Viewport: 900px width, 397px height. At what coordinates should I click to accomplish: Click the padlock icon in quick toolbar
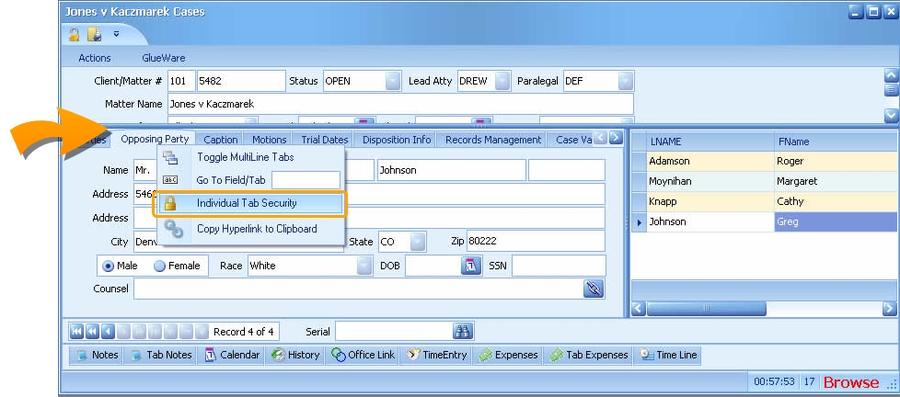74,34
